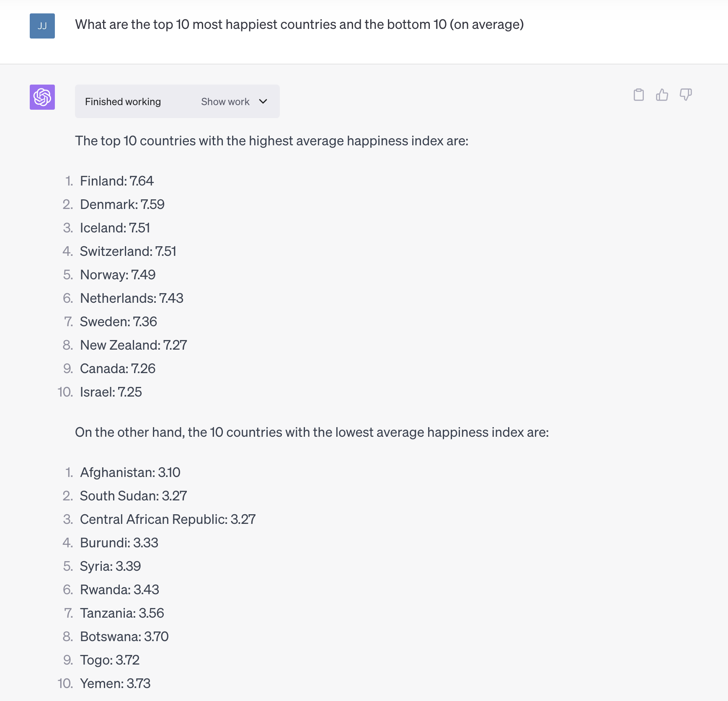Click the user question about happiest countries
728x701 pixels.
pos(299,25)
